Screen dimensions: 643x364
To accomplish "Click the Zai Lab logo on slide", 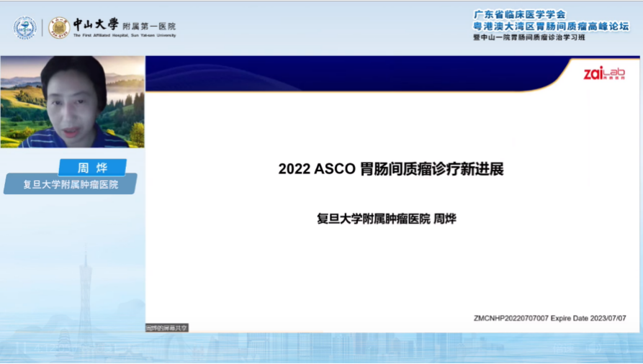I will (604, 73).
